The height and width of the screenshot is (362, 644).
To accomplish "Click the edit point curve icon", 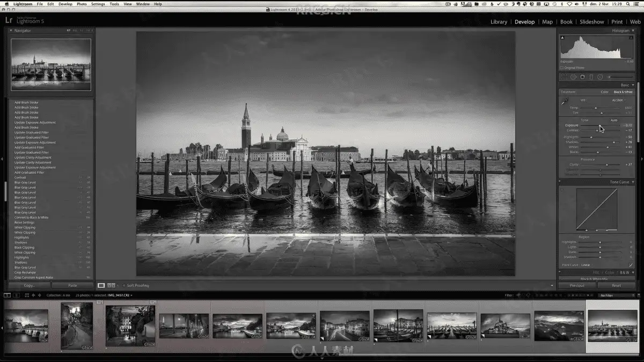I will [x=631, y=265].
